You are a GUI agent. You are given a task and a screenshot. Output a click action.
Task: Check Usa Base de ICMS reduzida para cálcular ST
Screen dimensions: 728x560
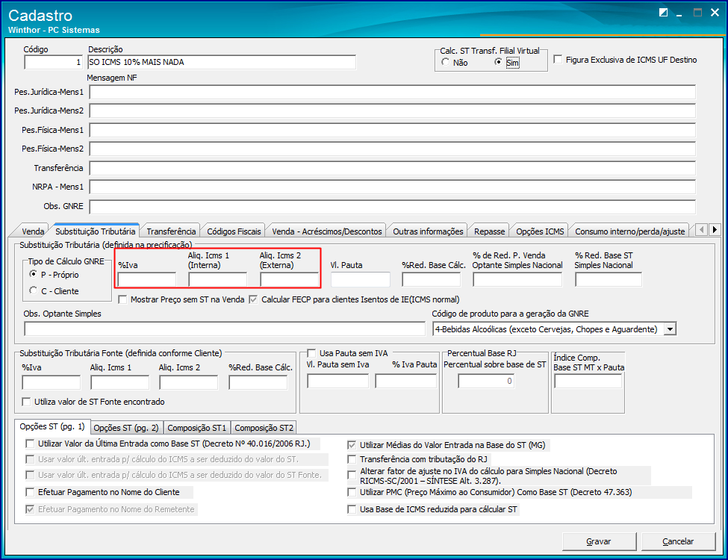coord(352,509)
